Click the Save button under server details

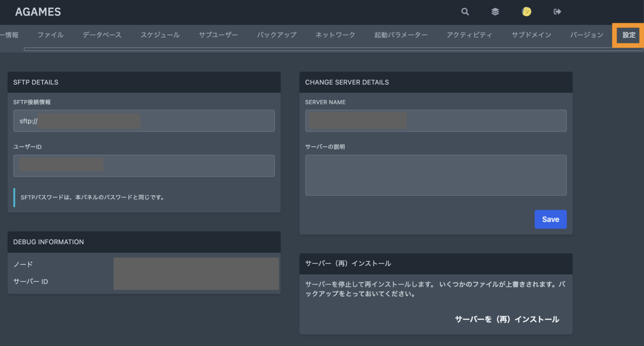[551, 219]
